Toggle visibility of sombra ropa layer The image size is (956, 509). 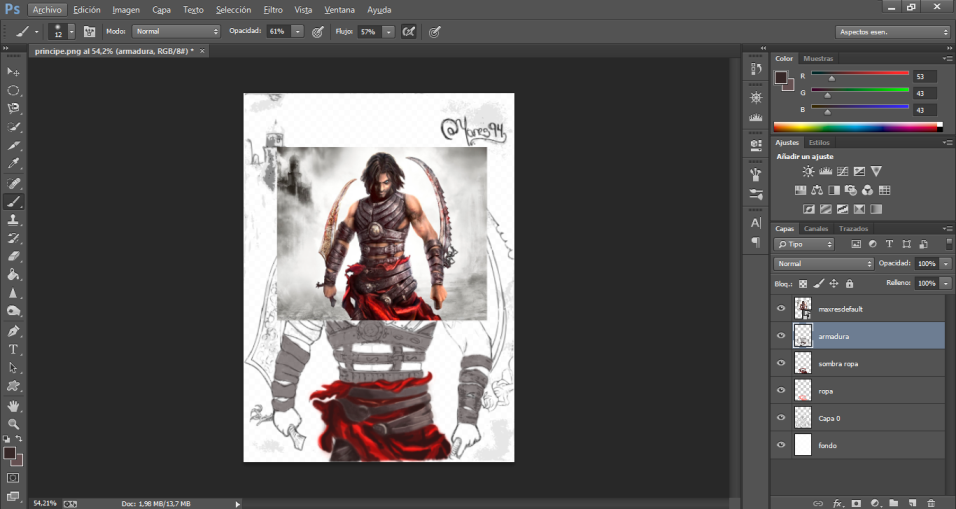781,363
